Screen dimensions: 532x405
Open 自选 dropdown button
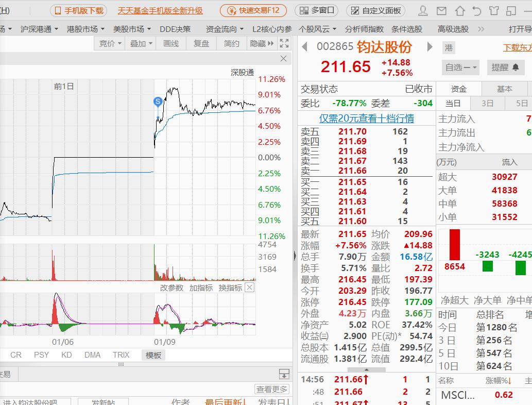pos(461,67)
